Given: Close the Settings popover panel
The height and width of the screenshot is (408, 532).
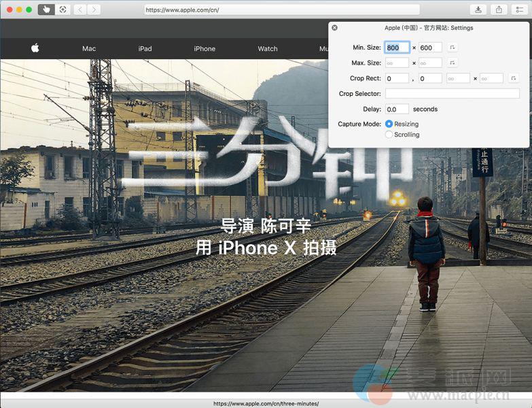Looking at the screenshot, I should [x=335, y=28].
